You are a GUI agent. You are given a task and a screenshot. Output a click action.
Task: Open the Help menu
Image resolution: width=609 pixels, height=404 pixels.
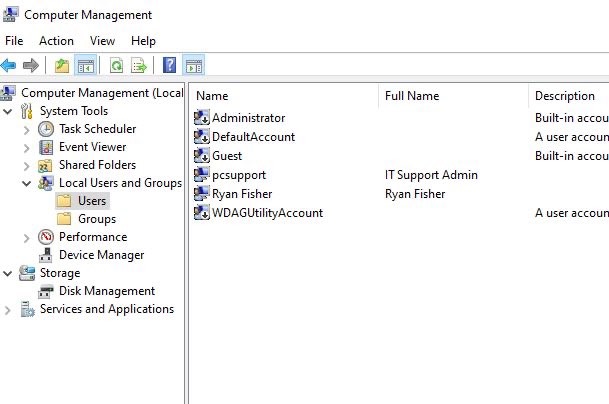(143, 41)
